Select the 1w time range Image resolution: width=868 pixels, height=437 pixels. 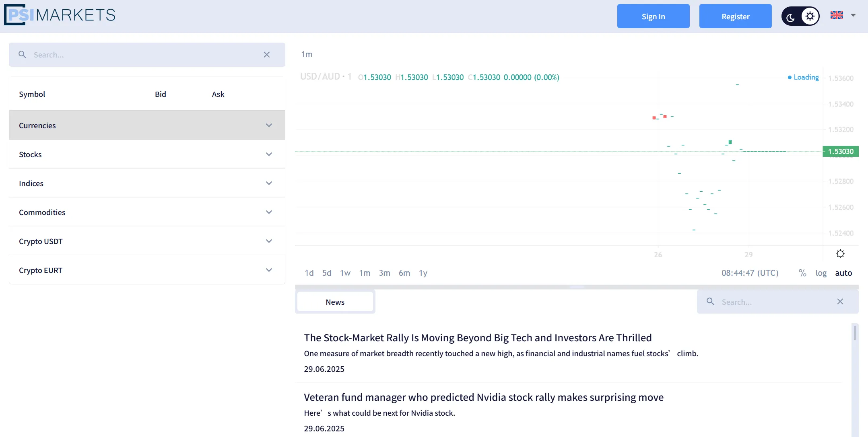pos(345,273)
